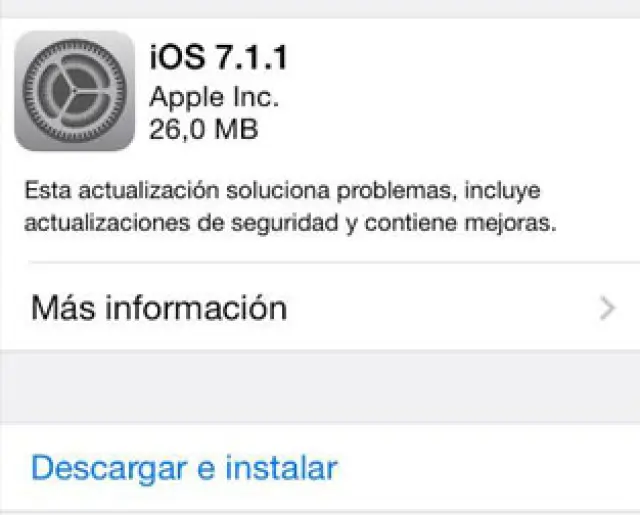
Task: Expand details with Más información chevron
Action: click(608, 308)
